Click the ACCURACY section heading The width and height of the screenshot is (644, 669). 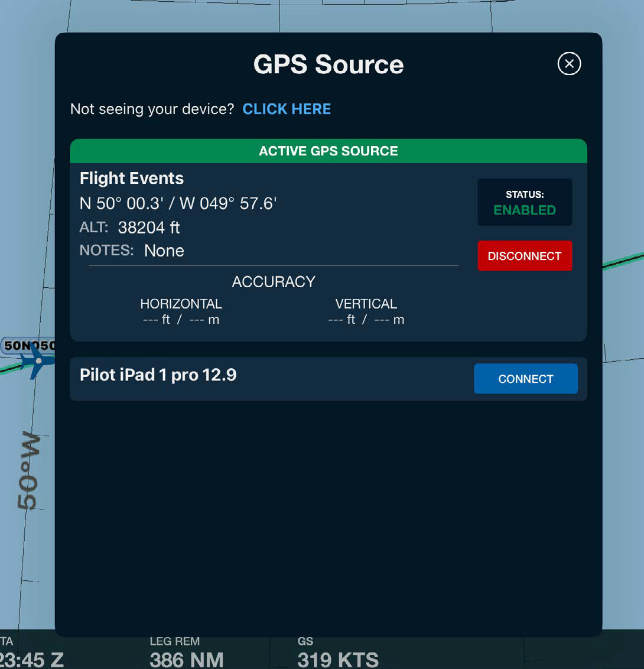pyautogui.click(x=274, y=281)
